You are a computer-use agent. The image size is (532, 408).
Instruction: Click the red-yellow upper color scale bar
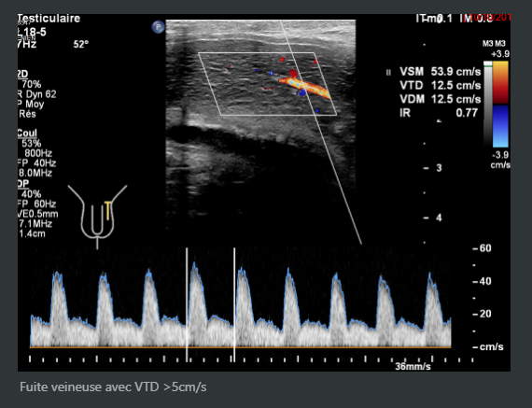pos(500,82)
